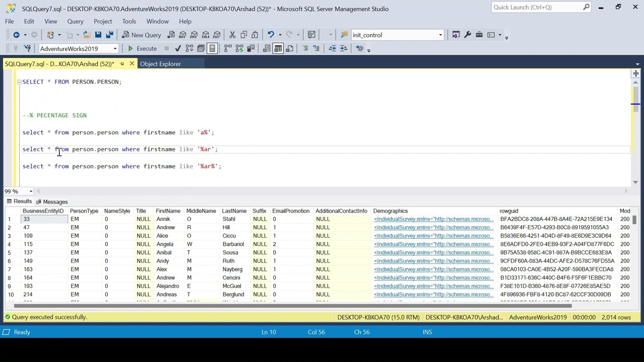
Task: Click the New Query button
Action: pos(141,35)
